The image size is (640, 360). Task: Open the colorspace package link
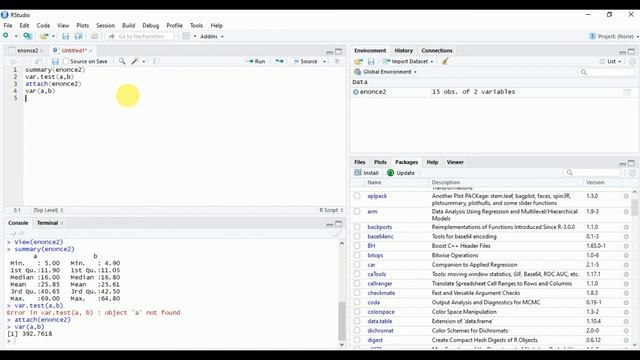(381, 312)
